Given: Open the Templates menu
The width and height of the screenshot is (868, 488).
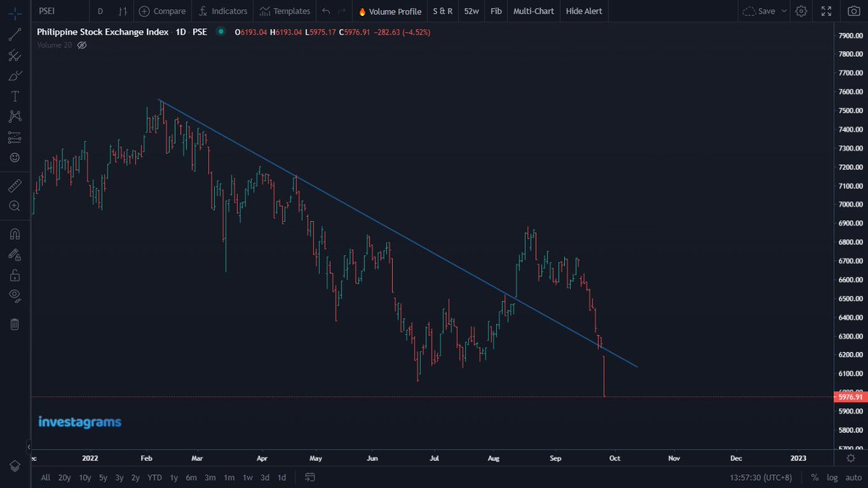Looking at the screenshot, I should coord(284,11).
